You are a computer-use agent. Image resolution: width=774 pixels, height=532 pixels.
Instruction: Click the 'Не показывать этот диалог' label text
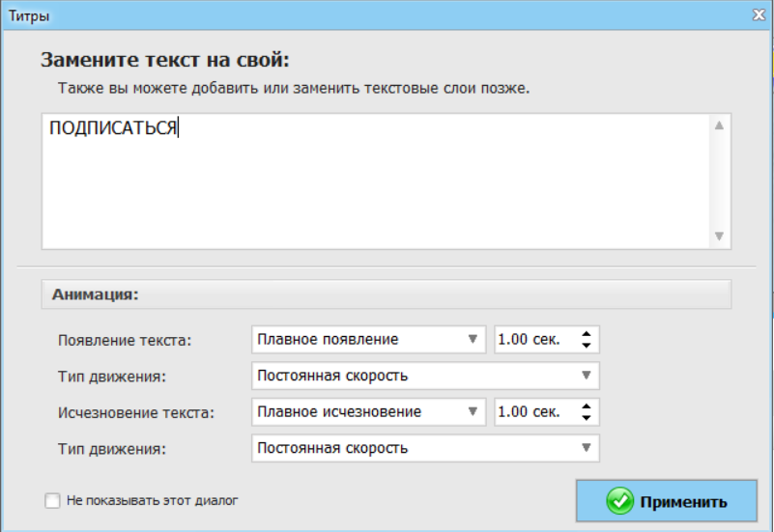(x=152, y=500)
